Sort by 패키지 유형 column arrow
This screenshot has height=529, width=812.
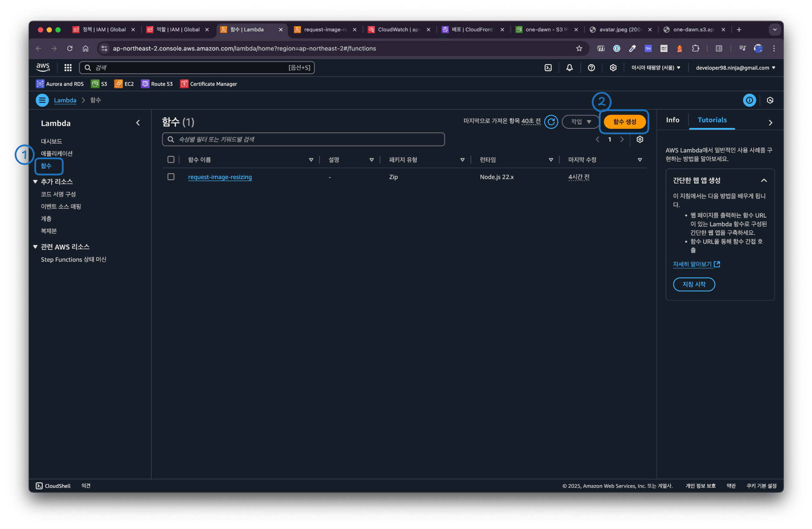[x=462, y=160]
